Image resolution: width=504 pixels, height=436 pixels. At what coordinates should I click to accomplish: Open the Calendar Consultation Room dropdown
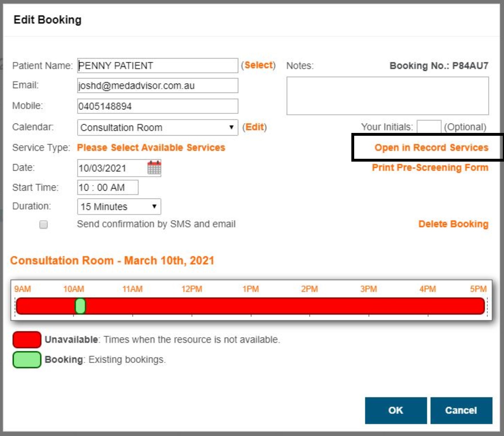(157, 127)
